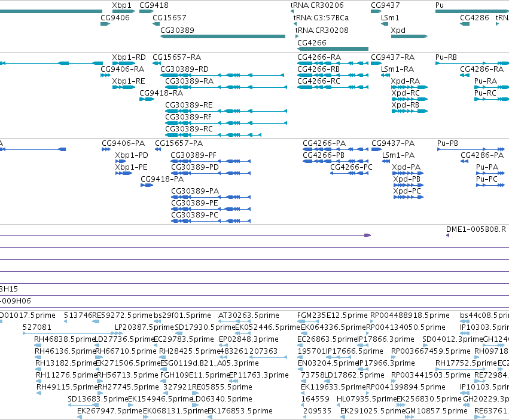Click the CG30389-PC protein label
The width and height of the screenshot is (509, 420).
[194, 214]
